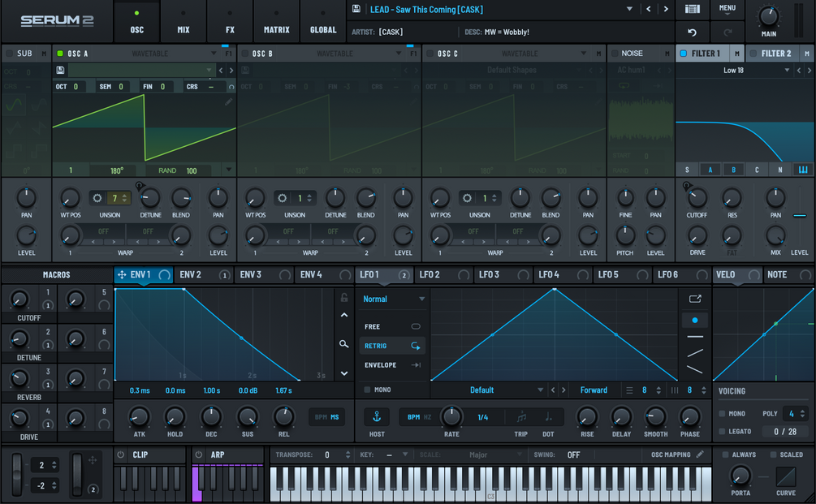Enable the LEGATO voicing checkbox

pos(722,431)
